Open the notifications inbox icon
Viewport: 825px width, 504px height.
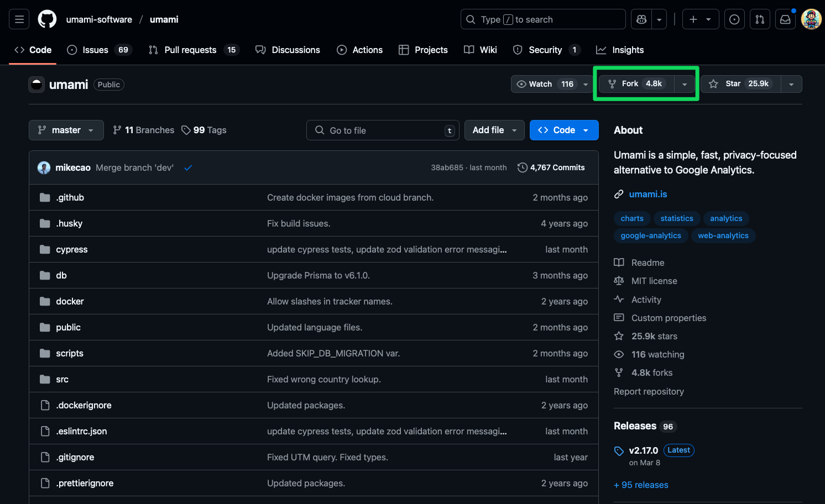tap(785, 19)
